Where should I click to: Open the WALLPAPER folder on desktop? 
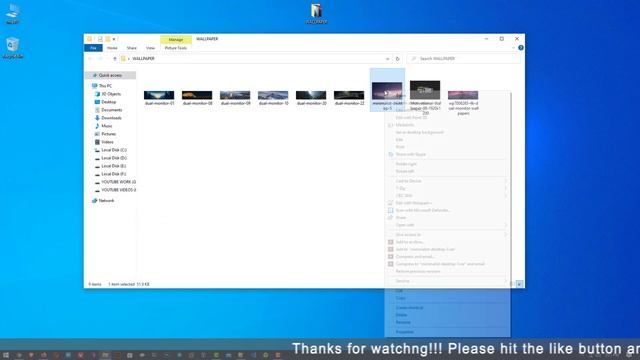point(316,13)
